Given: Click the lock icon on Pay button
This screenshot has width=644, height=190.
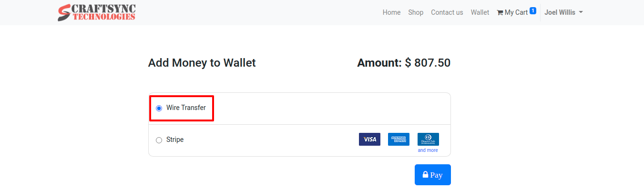Looking at the screenshot, I should pyautogui.click(x=425, y=175).
